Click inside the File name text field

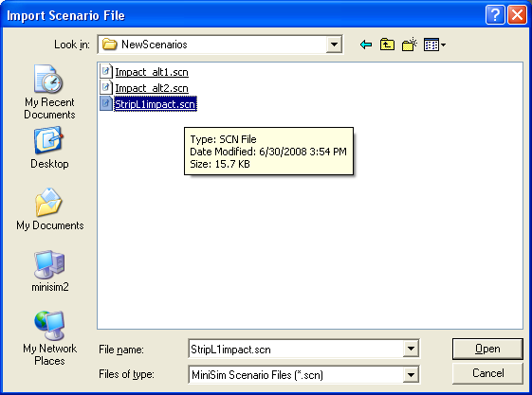pos(295,349)
